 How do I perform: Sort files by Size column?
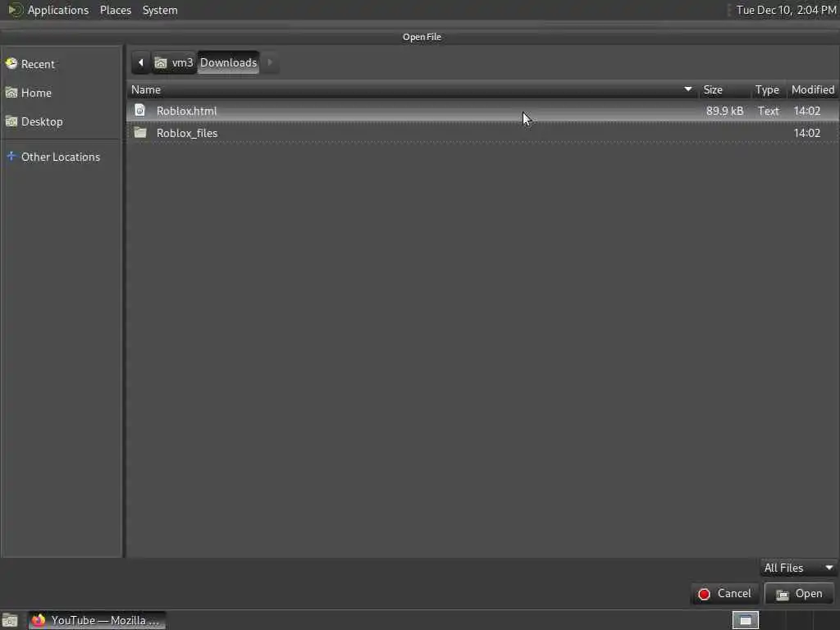[724, 89]
